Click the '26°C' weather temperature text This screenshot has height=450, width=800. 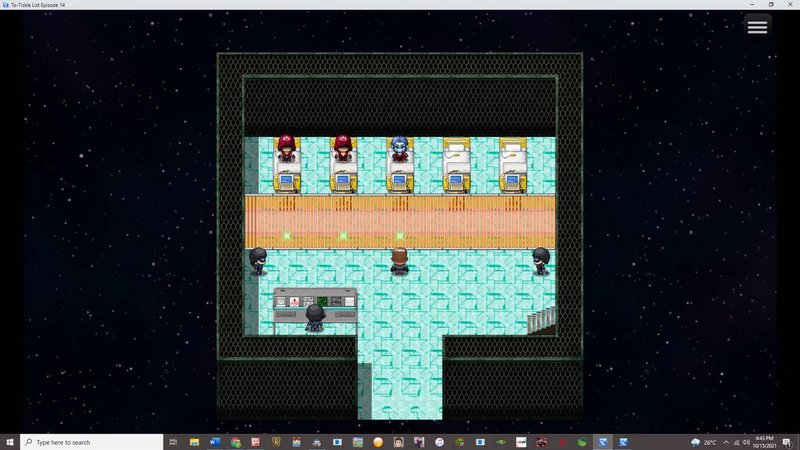tap(710, 442)
